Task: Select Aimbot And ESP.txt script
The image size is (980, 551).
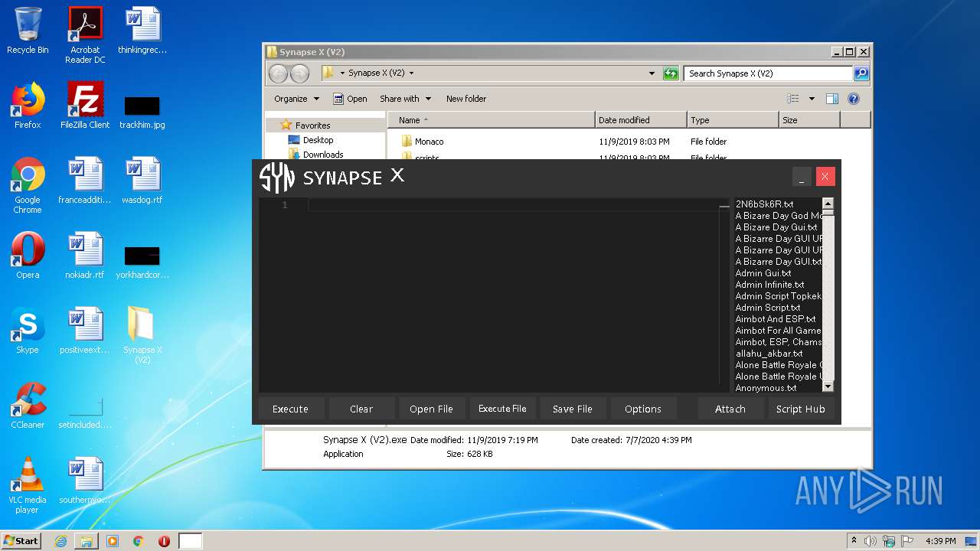Action: coord(775,319)
